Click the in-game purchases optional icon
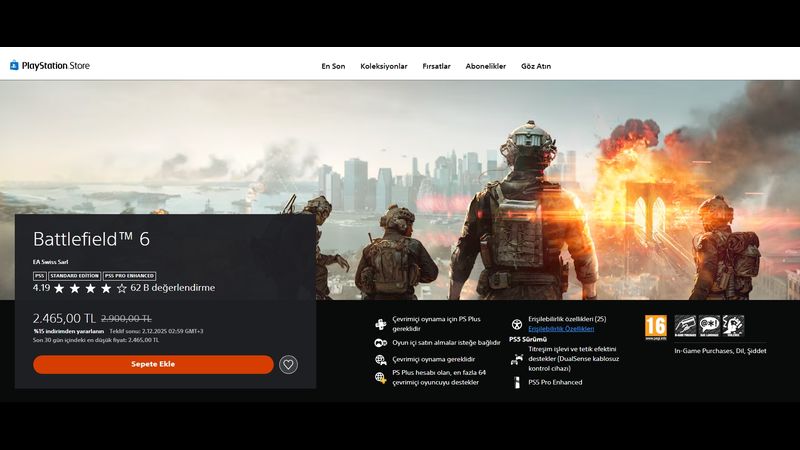 tap(381, 343)
